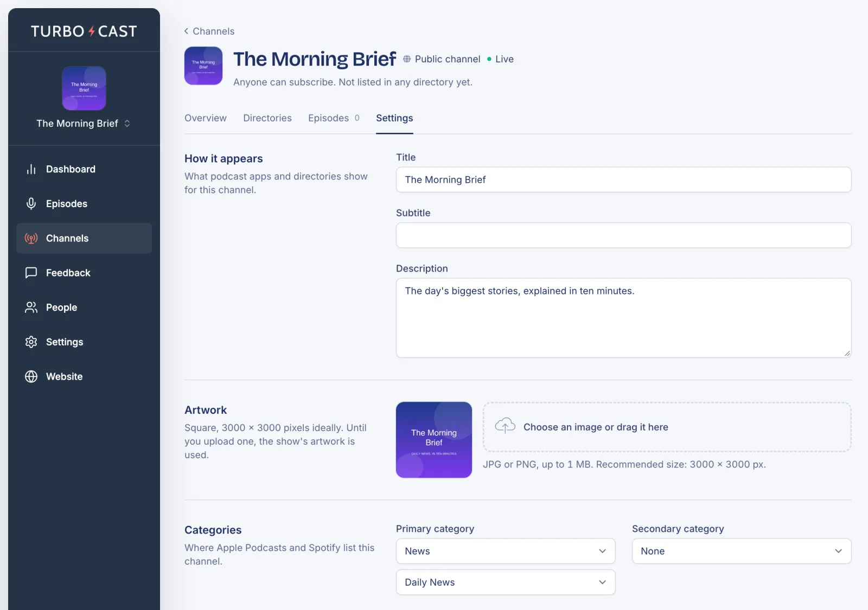Click the back chevron beside Channels
The width and height of the screenshot is (868, 610).
(x=187, y=31)
